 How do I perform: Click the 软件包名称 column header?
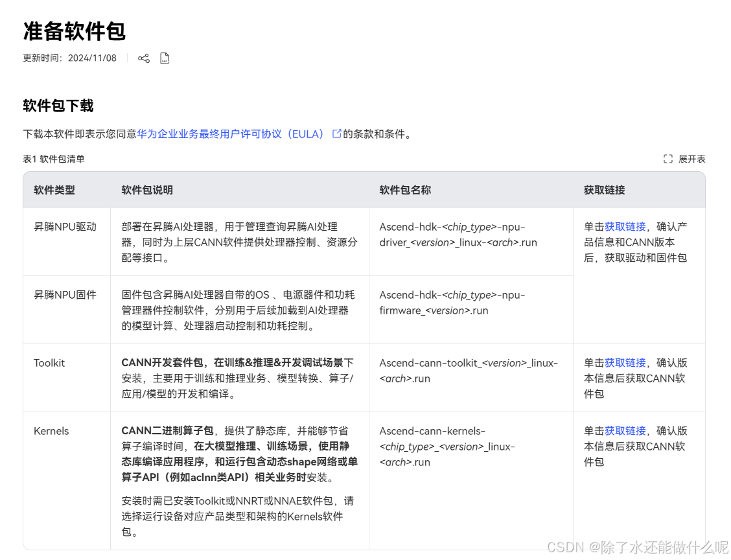point(405,190)
